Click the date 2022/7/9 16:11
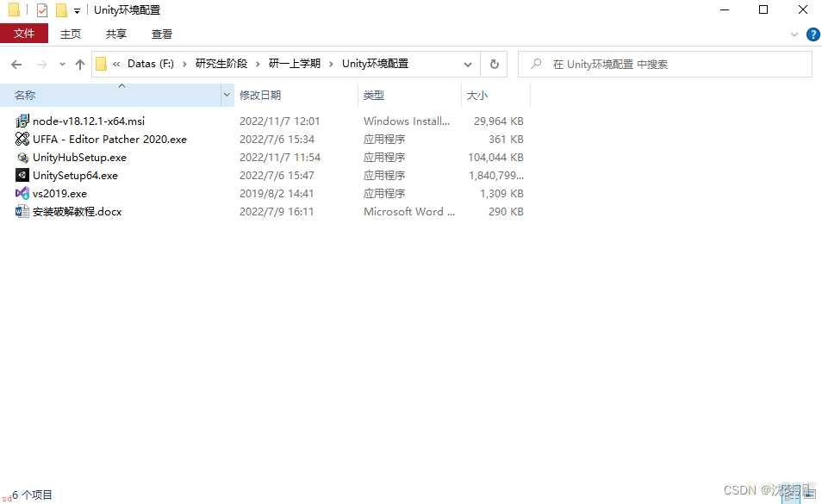The image size is (822, 504). [x=277, y=212]
